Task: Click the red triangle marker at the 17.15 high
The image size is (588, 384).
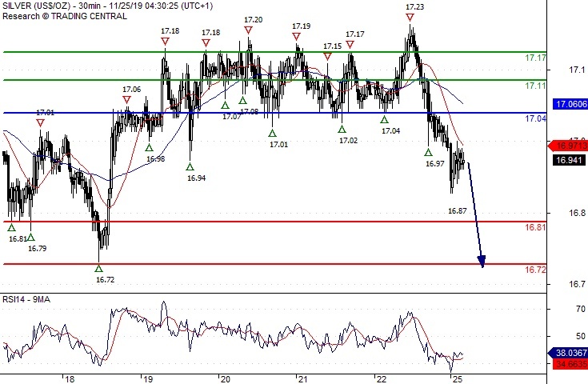Action: point(327,57)
